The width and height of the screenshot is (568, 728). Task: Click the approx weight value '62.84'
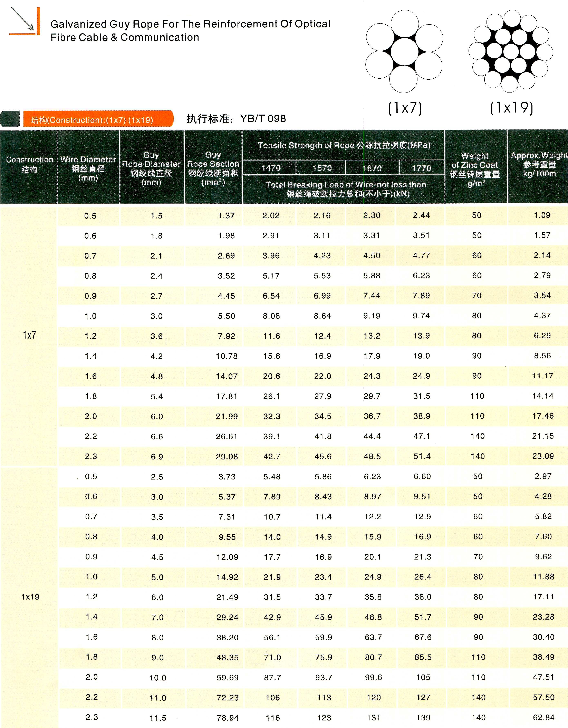544,717
